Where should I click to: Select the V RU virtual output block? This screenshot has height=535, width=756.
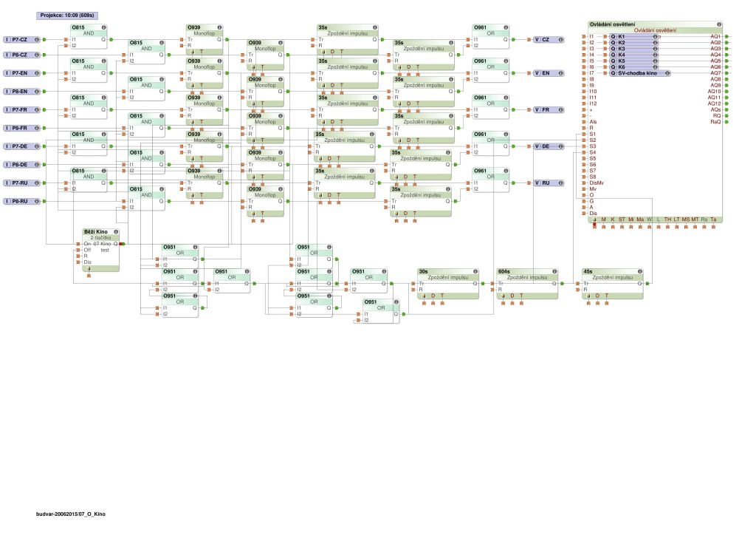pos(549,183)
